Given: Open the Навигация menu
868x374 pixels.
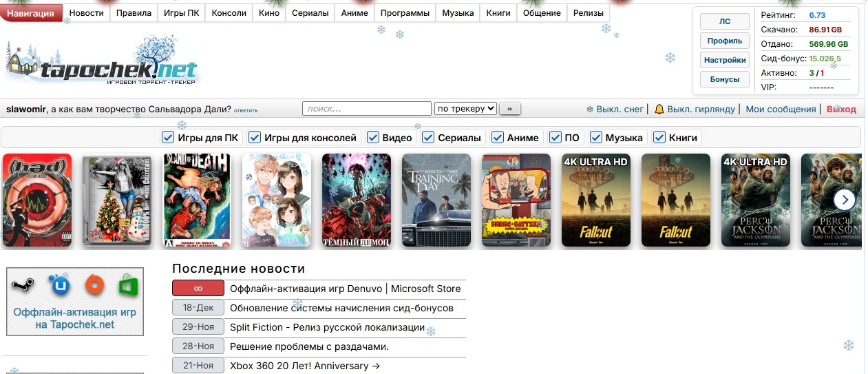Looking at the screenshot, I should 31,13.
